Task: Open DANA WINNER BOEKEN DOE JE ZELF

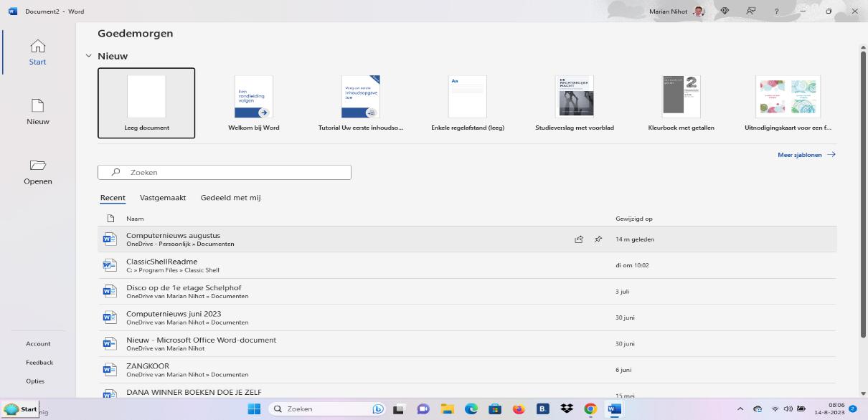Action: (x=467, y=391)
